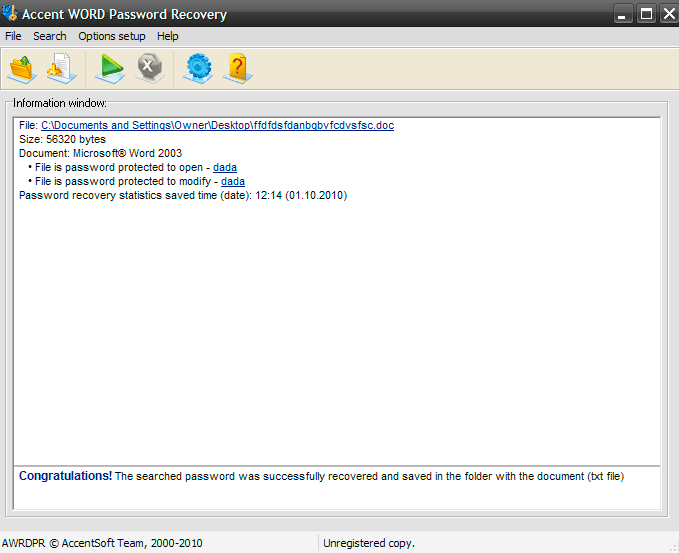The image size is (679, 553).
Task: Close the Accent WORD Password Recovery window
Action: click(669, 14)
